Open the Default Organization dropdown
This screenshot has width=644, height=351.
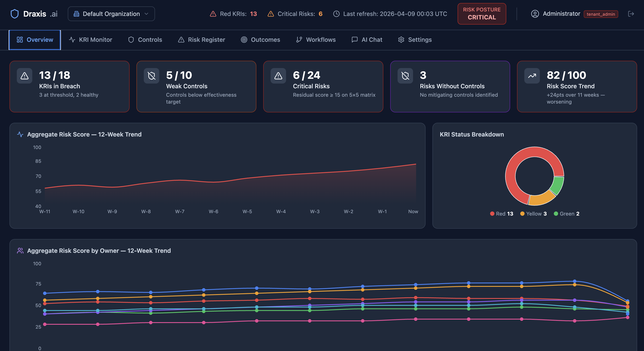tap(111, 14)
